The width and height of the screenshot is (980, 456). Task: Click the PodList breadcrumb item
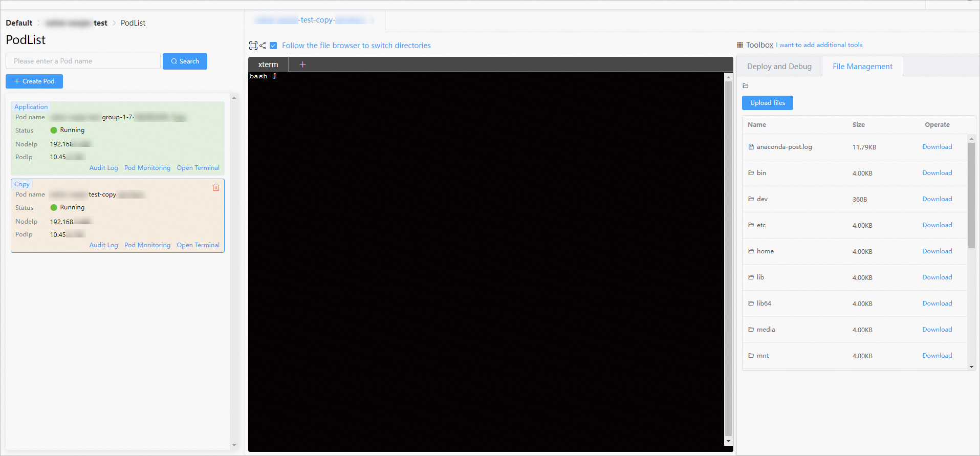(x=133, y=23)
